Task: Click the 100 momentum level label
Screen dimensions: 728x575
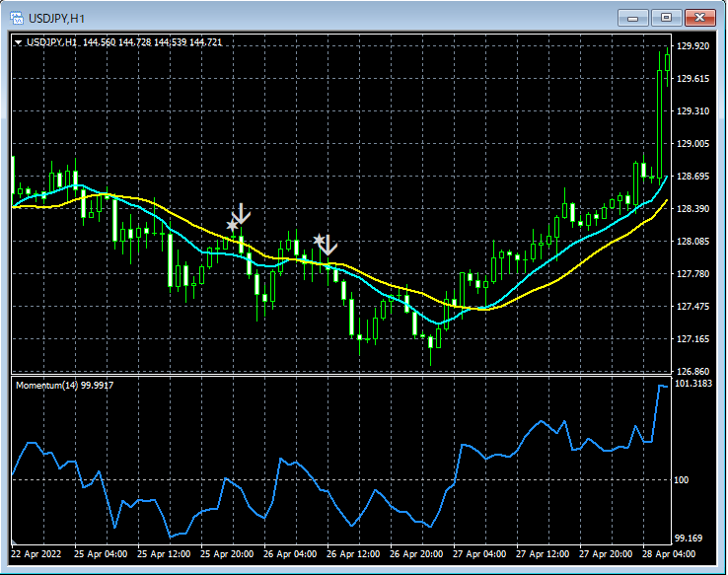Action: click(681, 480)
